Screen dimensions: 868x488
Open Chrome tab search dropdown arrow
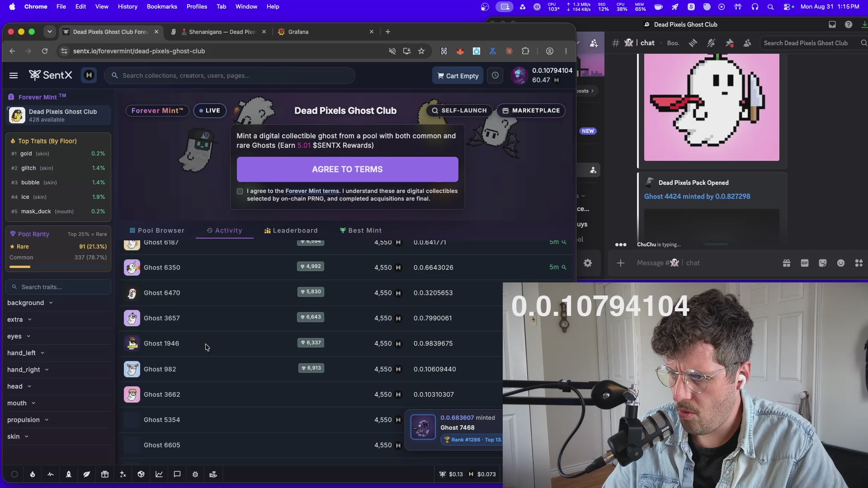pyautogui.click(x=49, y=32)
